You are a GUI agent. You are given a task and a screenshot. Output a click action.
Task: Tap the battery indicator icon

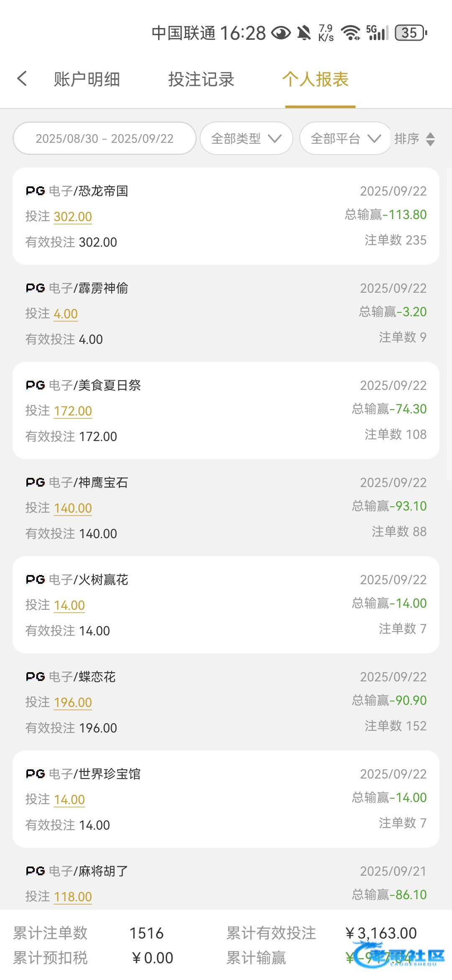pos(411,33)
